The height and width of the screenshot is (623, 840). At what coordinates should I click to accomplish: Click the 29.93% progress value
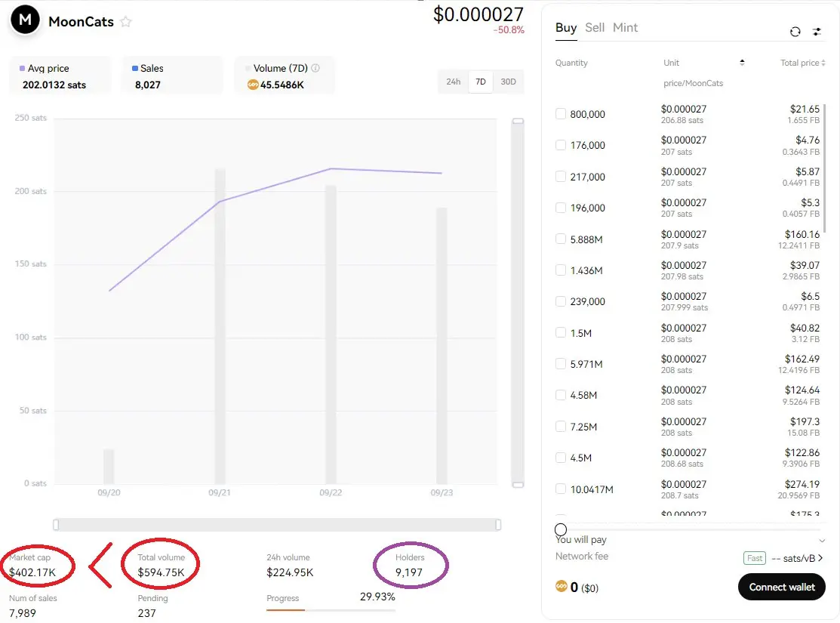pos(377,597)
